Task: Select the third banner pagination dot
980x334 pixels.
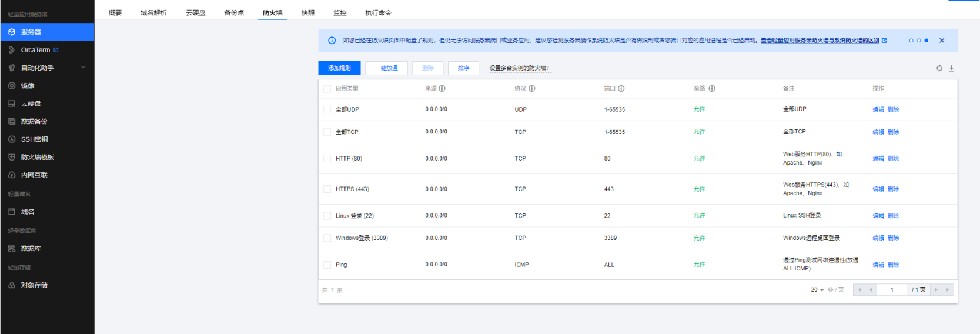Action: pos(927,41)
